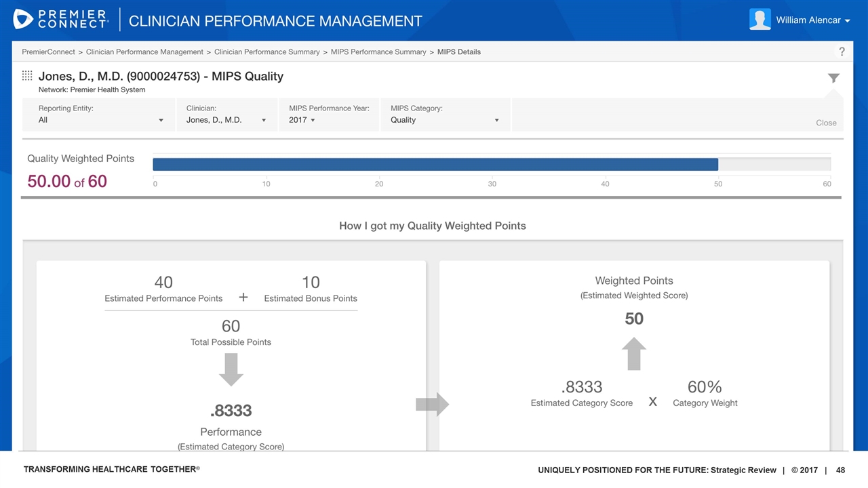
Task: Click the Premier Connect logo
Action: pos(60,20)
